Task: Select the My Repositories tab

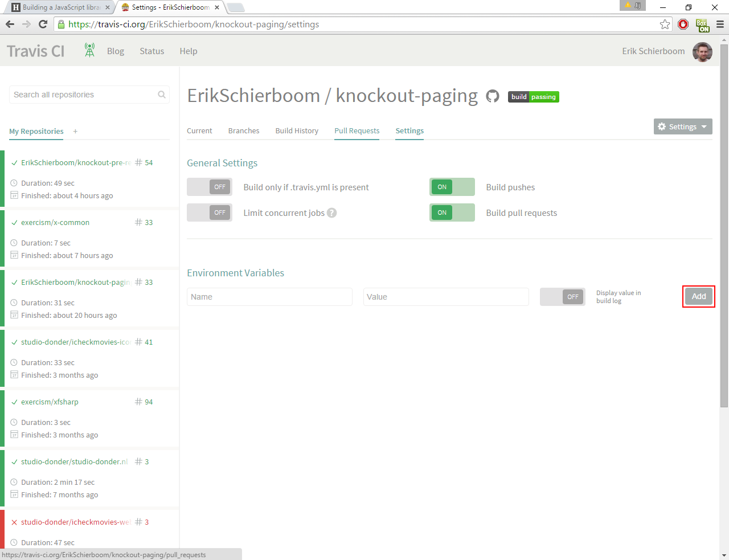Action: 36,131
